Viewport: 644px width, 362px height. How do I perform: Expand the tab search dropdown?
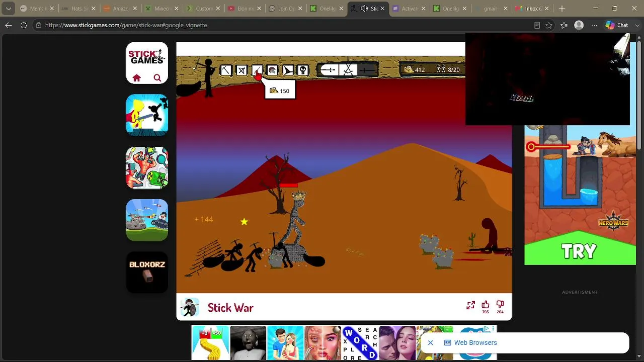[9, 9]
